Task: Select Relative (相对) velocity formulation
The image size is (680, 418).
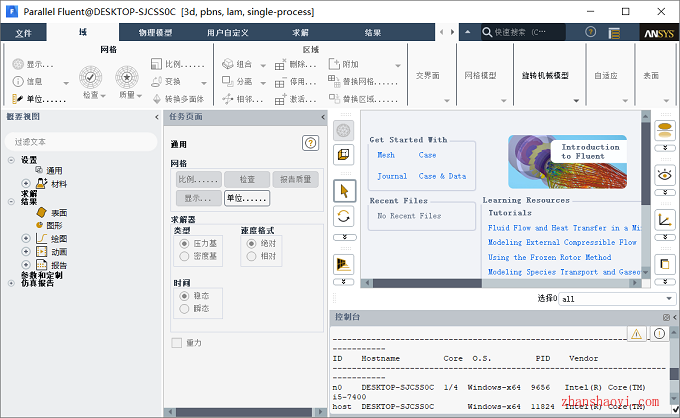Action: (252, 256)
